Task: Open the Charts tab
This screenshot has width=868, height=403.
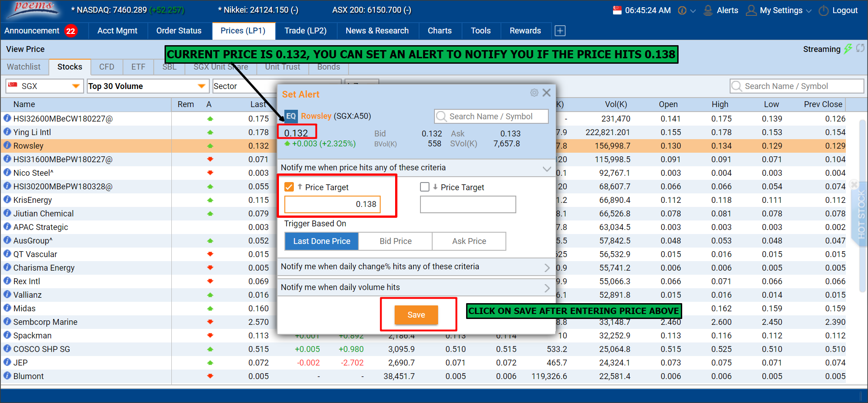Action: pos(439,31)
